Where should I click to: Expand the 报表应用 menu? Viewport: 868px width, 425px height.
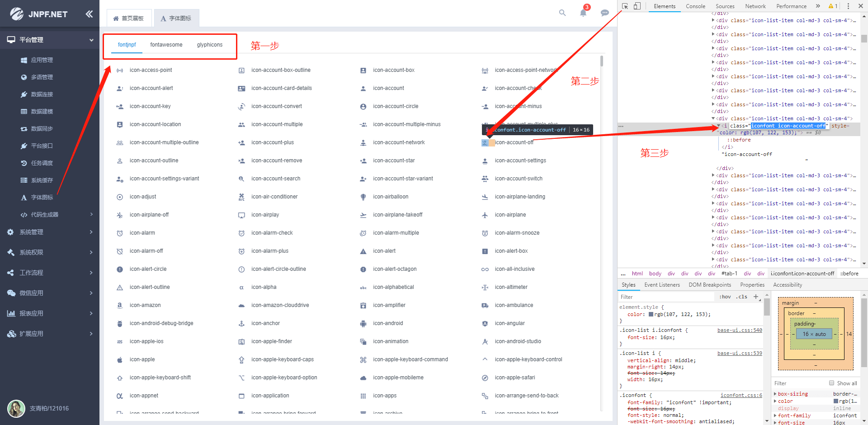coord(50,313)
